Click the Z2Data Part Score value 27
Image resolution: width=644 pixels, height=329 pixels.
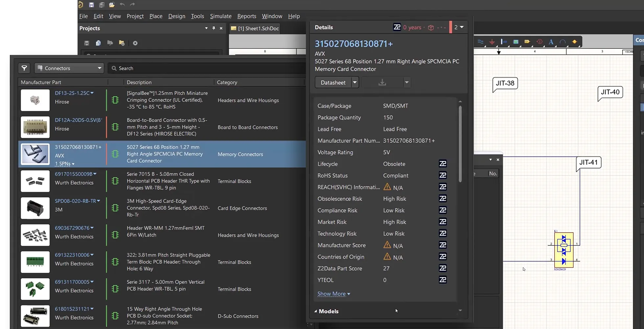click(386, 268)
